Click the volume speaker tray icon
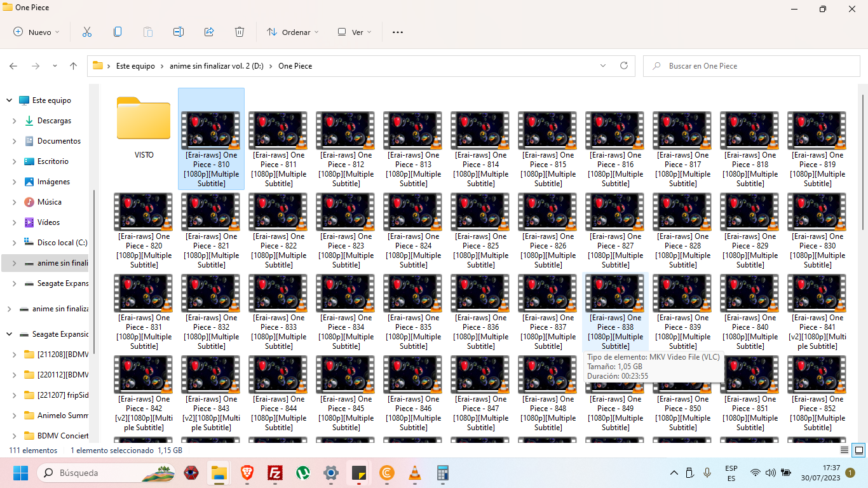Screen dimensions: 868x488 771,473
